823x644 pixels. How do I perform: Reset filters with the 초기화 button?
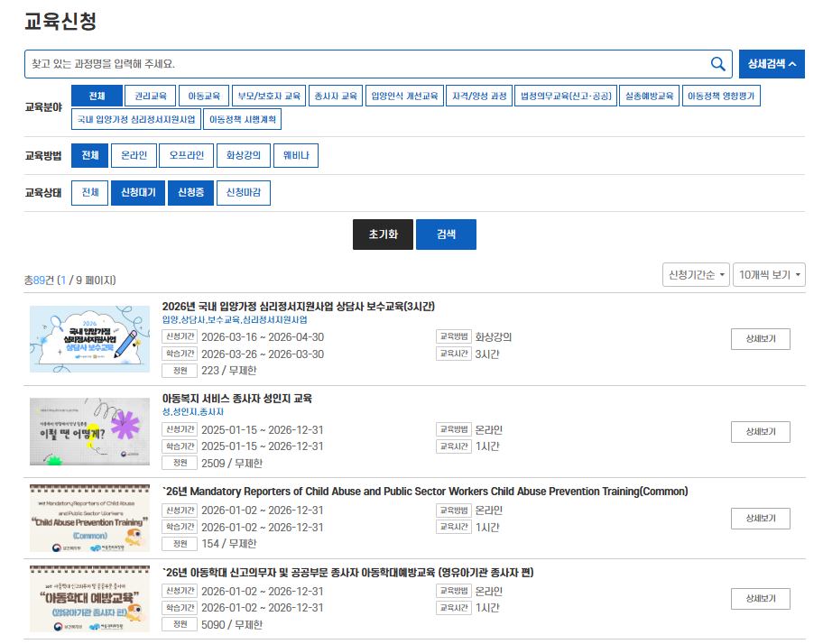[384, 235]
